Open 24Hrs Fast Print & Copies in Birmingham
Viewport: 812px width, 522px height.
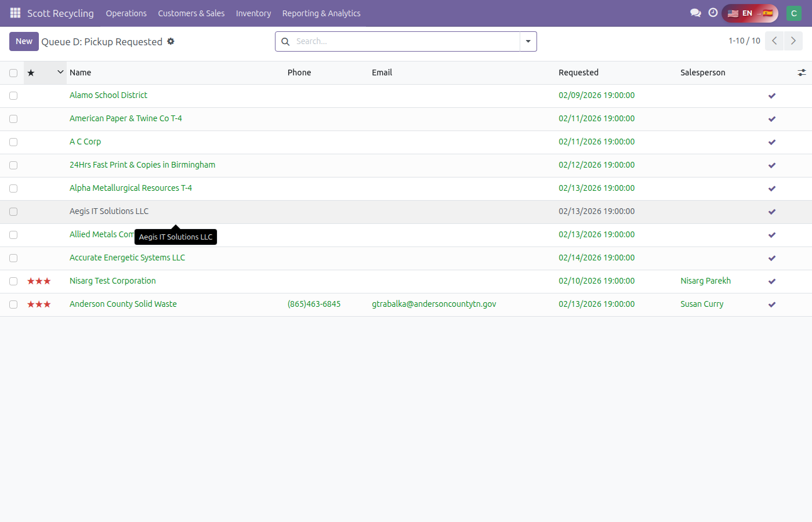click(142, 165)
